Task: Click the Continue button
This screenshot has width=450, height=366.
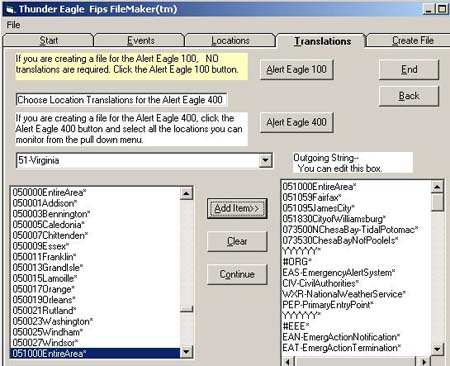Action: tap(237, 274)
